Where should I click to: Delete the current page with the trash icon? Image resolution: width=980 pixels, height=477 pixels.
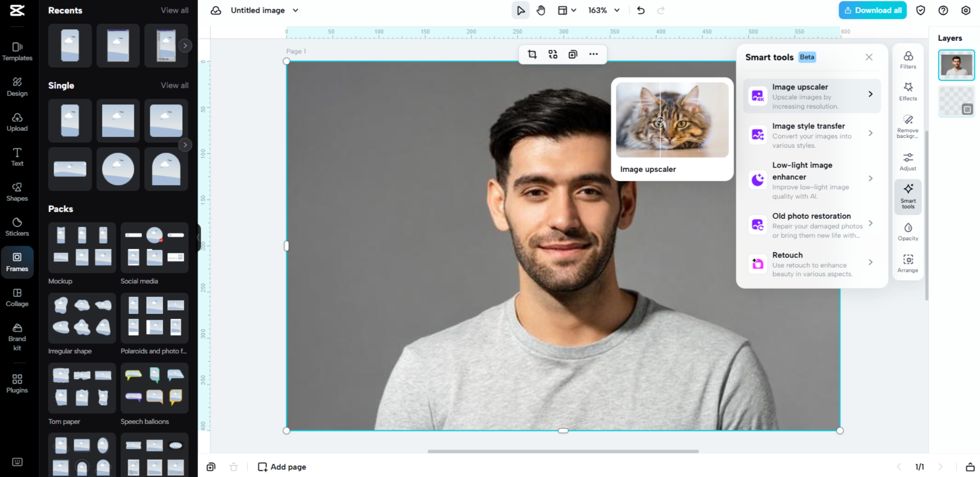pos(233,466)
